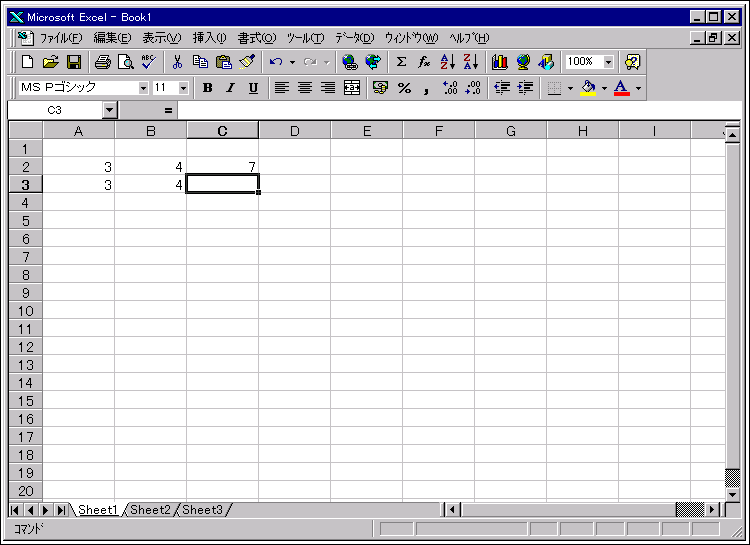Switch to the Sheet2 tab
The height and width of the screenshot is (545, 750).
click(150, 510)
